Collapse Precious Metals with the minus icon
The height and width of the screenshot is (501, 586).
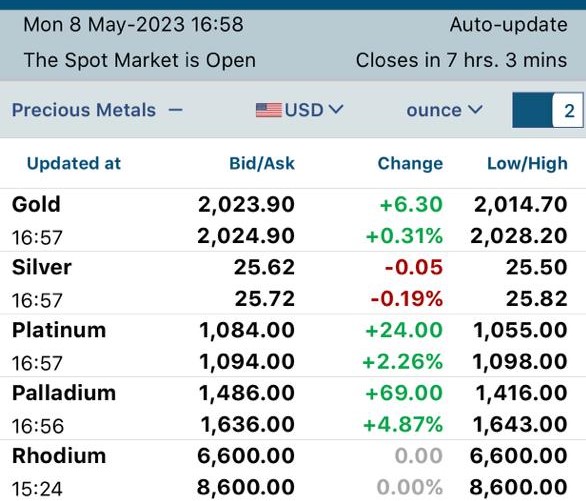point(175,110)
